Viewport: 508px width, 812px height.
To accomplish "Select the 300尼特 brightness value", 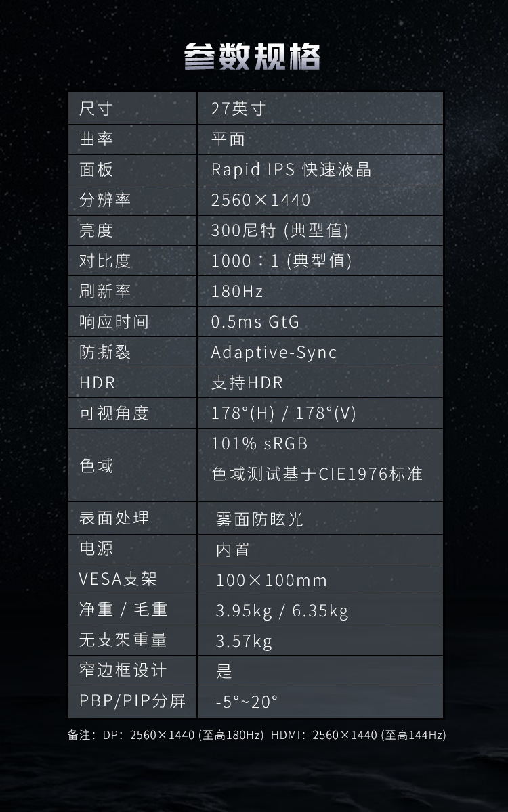I will tap(280, 231).
